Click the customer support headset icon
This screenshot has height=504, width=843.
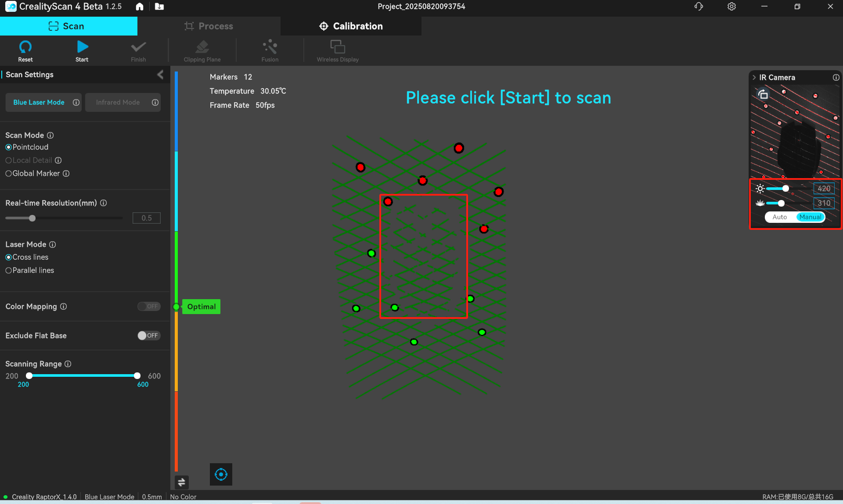[699, 7]
